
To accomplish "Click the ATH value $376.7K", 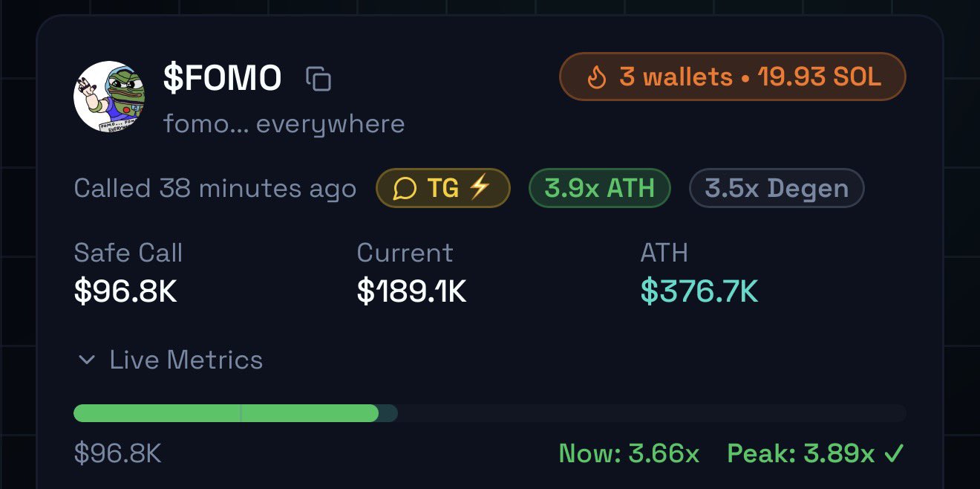I will pyautogui.click(x=699, y=292).
